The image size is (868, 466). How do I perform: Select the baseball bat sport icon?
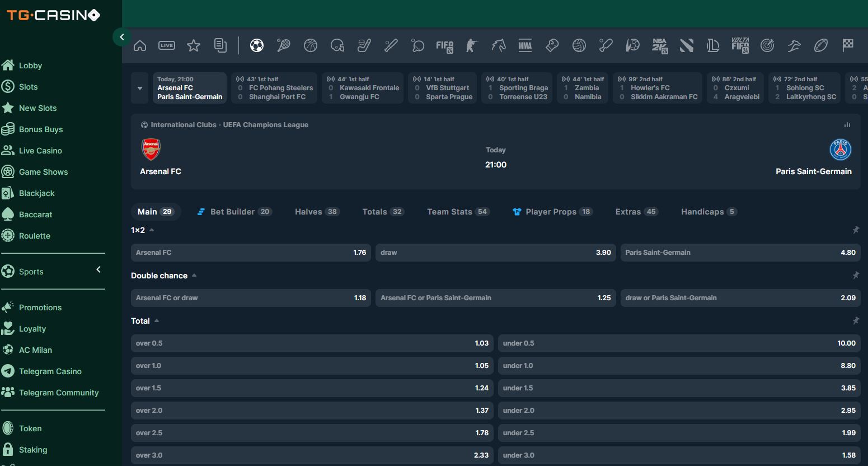click(x=391, y=45)
